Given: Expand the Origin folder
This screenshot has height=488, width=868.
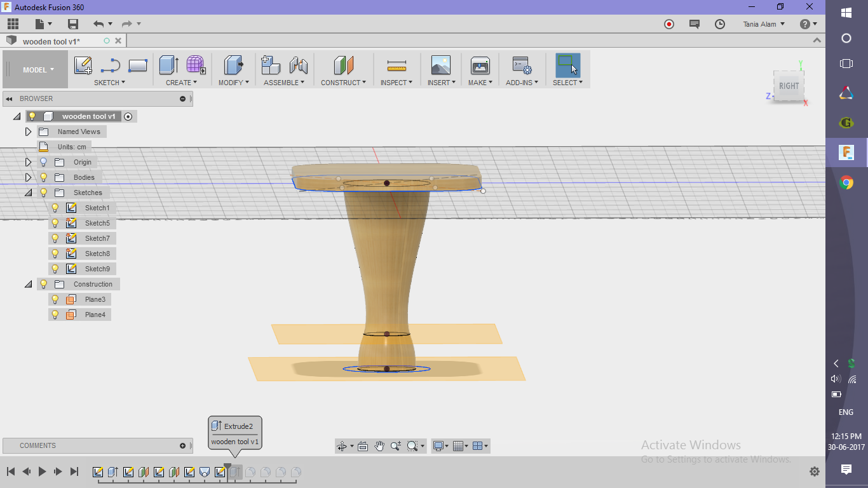Looking at the screenshot, I should pos(28,162).
